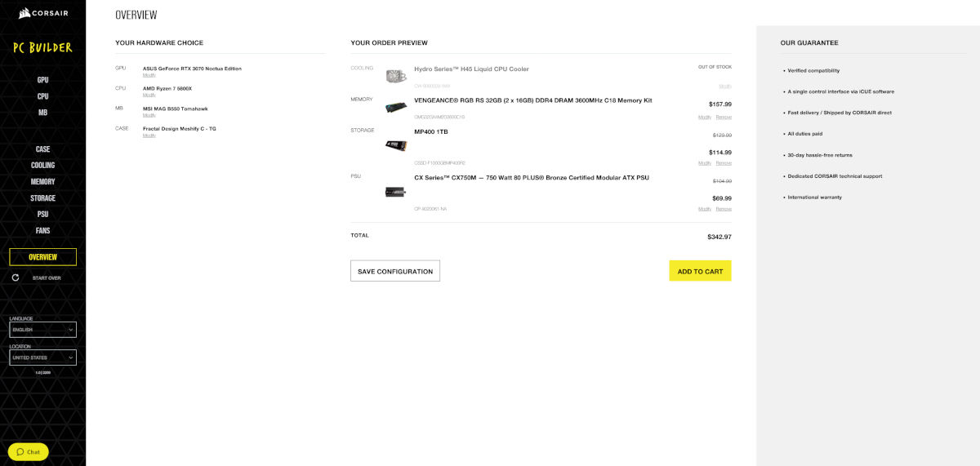Click the Corsair logo

pyautogui.click(x=42, y=13)
